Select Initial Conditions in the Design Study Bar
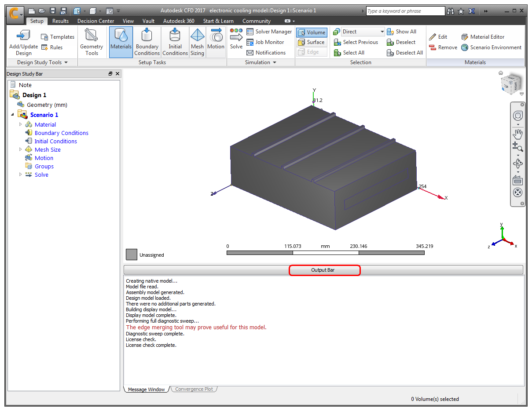The width and height of the screenshot is (532, 411). 55,141
